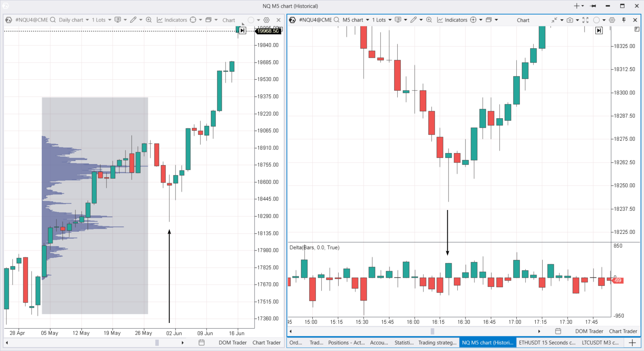Screen dimensions: 644x351
Task: Switch to the ETHUSDT 15 Seconds chart tab
Action: 547,343
